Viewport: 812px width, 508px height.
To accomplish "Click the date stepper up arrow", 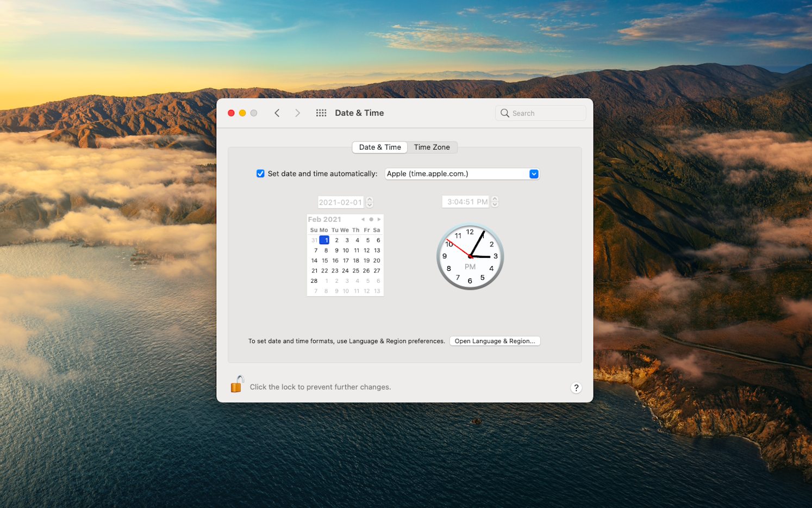I will tap(369, 200).
